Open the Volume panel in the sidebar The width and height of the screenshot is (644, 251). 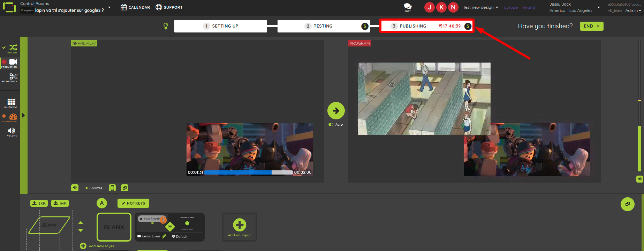click(12, 132)
